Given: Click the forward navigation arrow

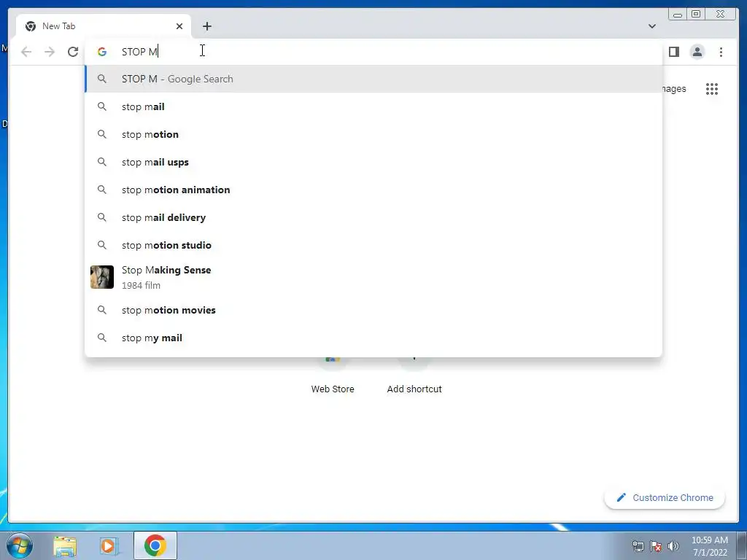Looking at the screenshot, I should pyautogui.click(x=50, y=52).
